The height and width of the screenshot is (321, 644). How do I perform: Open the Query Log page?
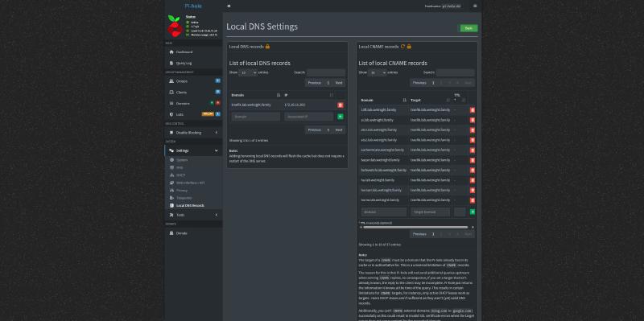(x=193, y=64)
